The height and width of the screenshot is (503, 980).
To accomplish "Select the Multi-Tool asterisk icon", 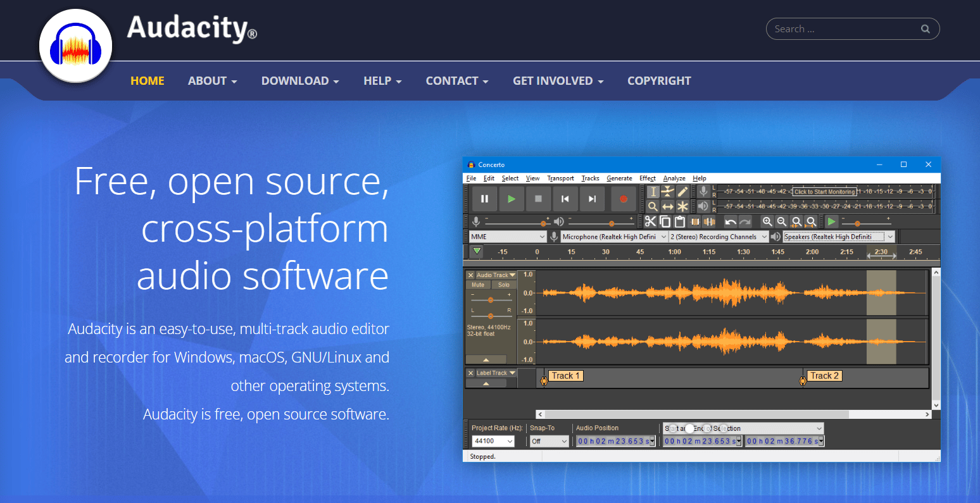I will click(682, 206).
